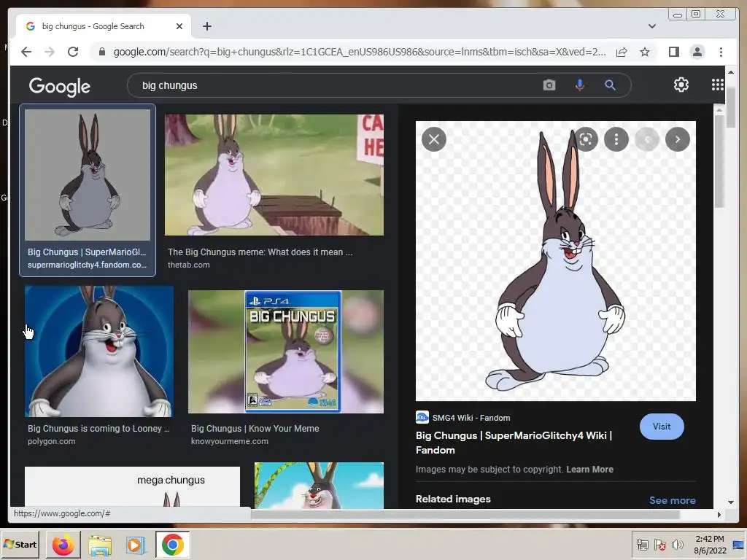View site info via the lock icon
Image resolution: width=747 pixels, height=560 pixels.
pyautogui.click(x=101, y=52)
